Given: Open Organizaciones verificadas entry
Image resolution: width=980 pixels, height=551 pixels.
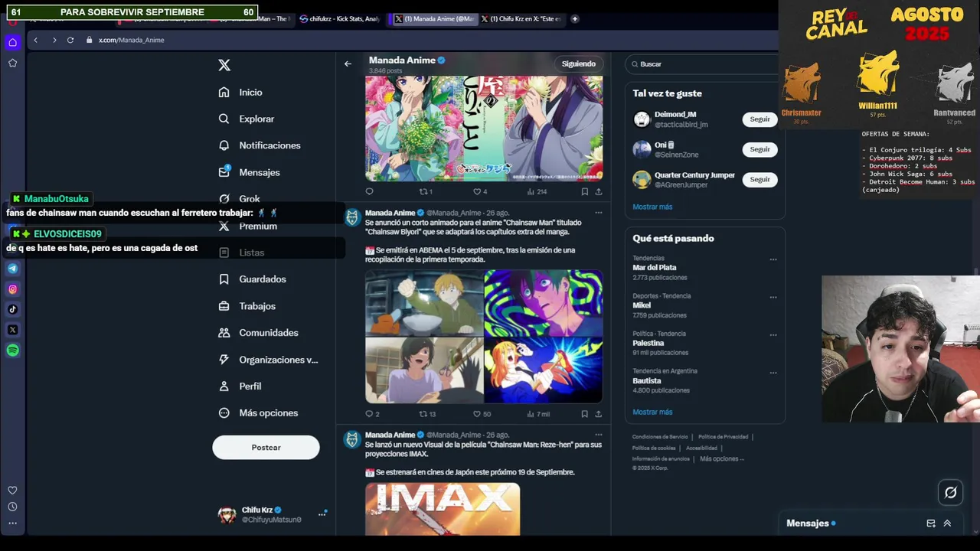Looking at the screenshot, I should click(x=268, y=360).
